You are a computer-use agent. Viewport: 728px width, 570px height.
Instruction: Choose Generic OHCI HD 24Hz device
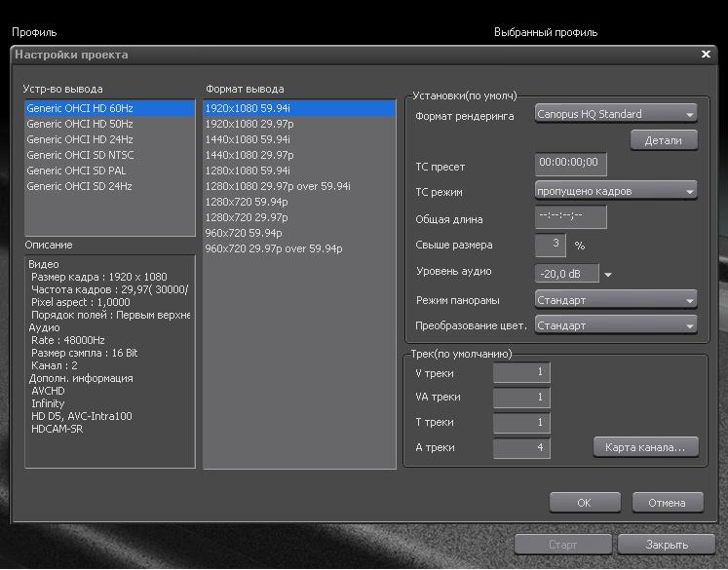(x=80, y=140)
